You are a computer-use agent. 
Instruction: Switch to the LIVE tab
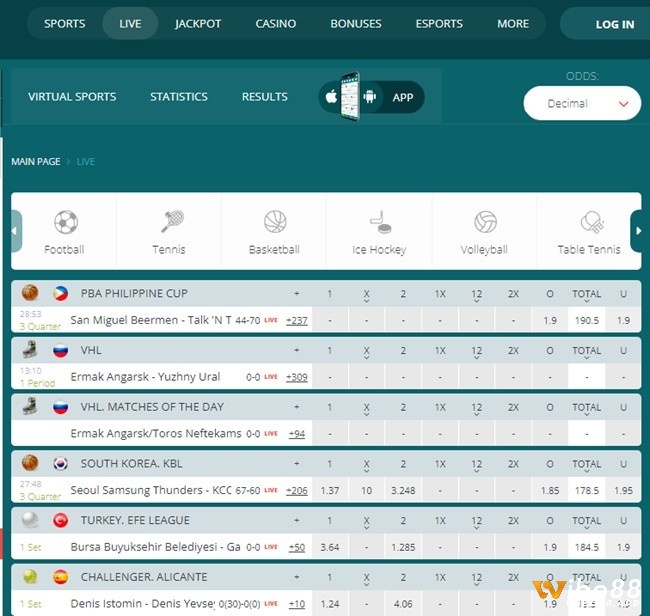[130, 24]
